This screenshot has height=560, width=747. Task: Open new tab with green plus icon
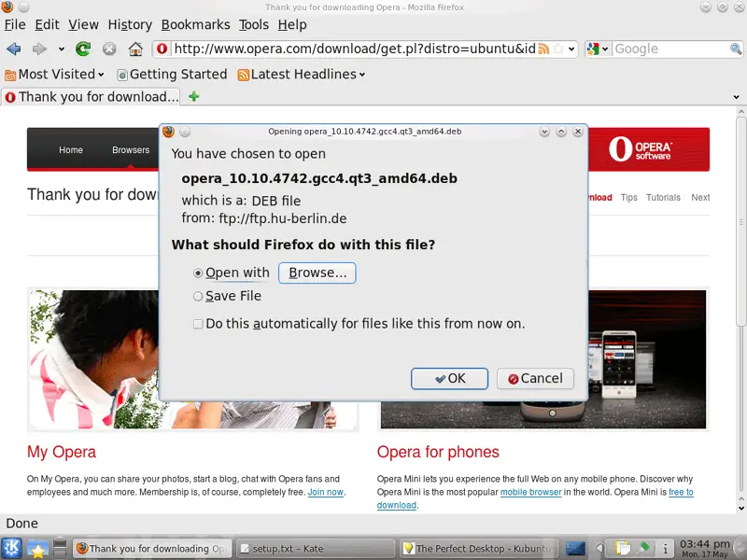[194, 96]
